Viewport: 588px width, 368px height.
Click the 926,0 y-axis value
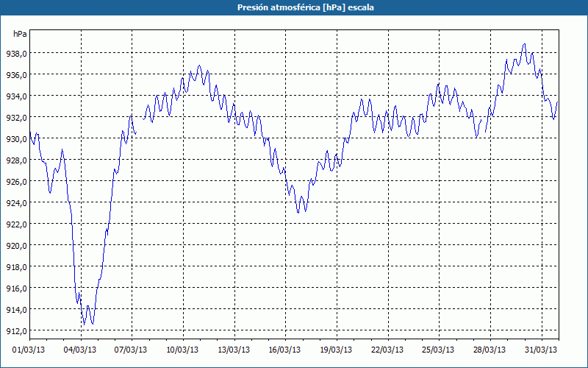pyautogui.click(x=16, y=182)
